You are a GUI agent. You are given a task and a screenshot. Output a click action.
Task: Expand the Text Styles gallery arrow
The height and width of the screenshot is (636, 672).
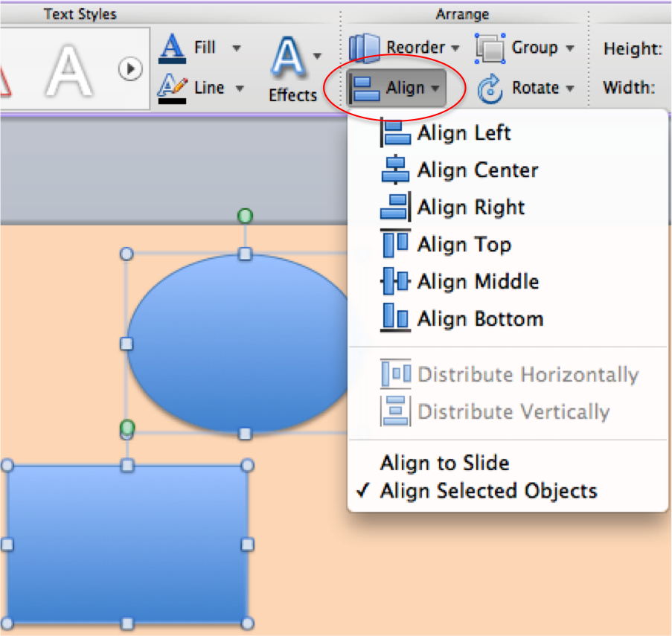(130, 69)
